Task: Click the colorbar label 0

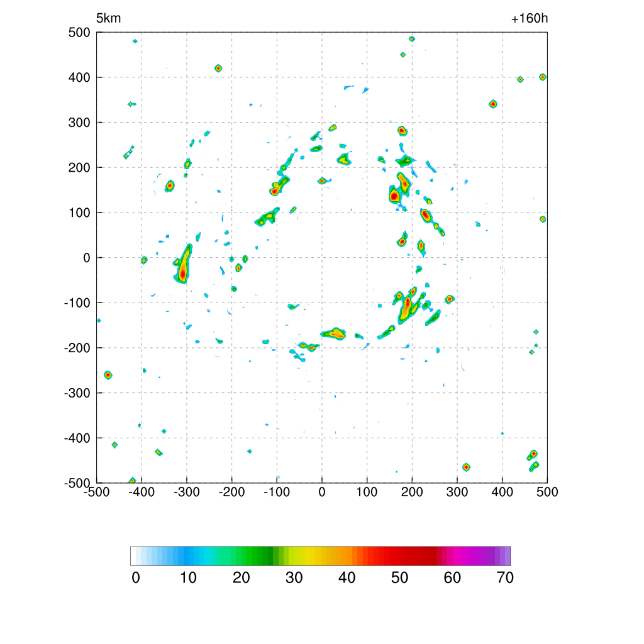Action: (x=136, y=578)
